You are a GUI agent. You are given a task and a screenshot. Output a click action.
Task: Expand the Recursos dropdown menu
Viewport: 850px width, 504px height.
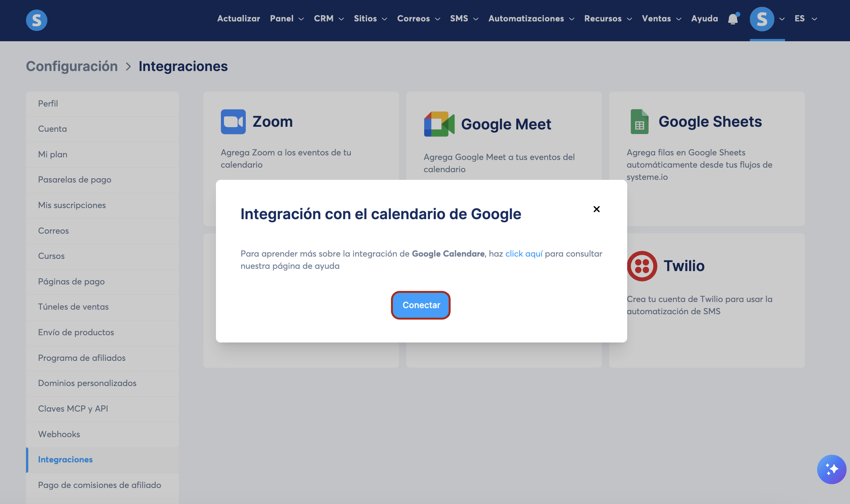coord(608,19)
